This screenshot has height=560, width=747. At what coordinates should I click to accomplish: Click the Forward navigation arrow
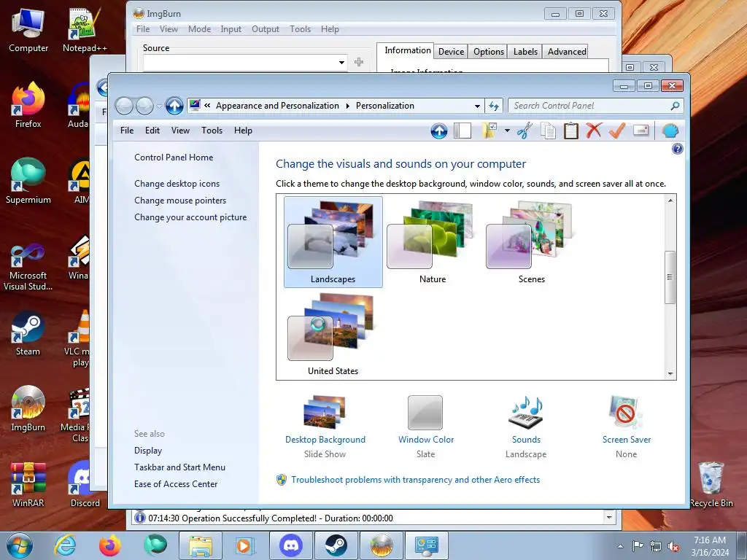click(144, 106)
